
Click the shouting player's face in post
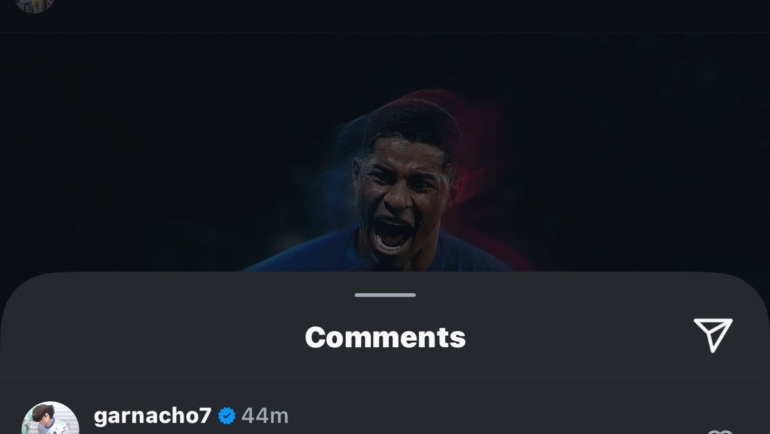pos(400,196)
